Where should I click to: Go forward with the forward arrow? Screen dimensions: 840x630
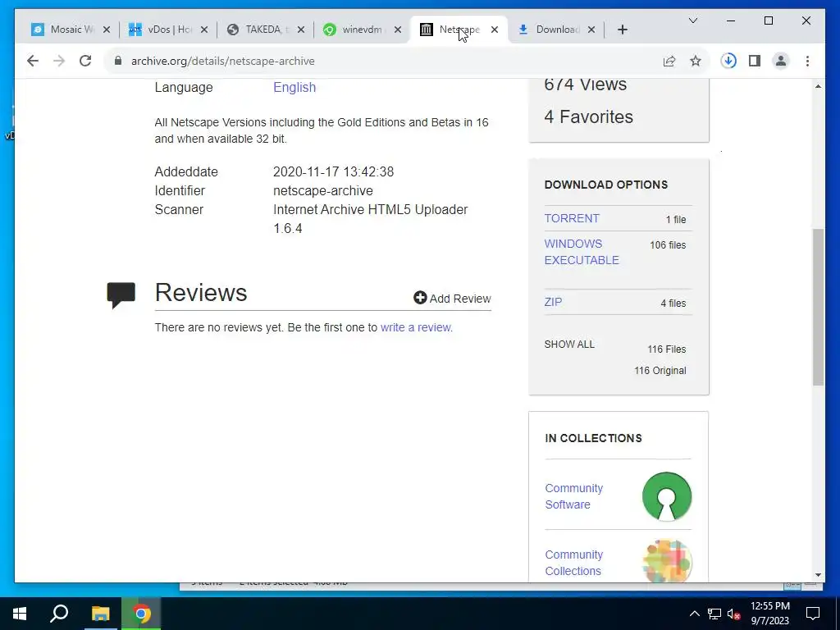pos(59,61)
